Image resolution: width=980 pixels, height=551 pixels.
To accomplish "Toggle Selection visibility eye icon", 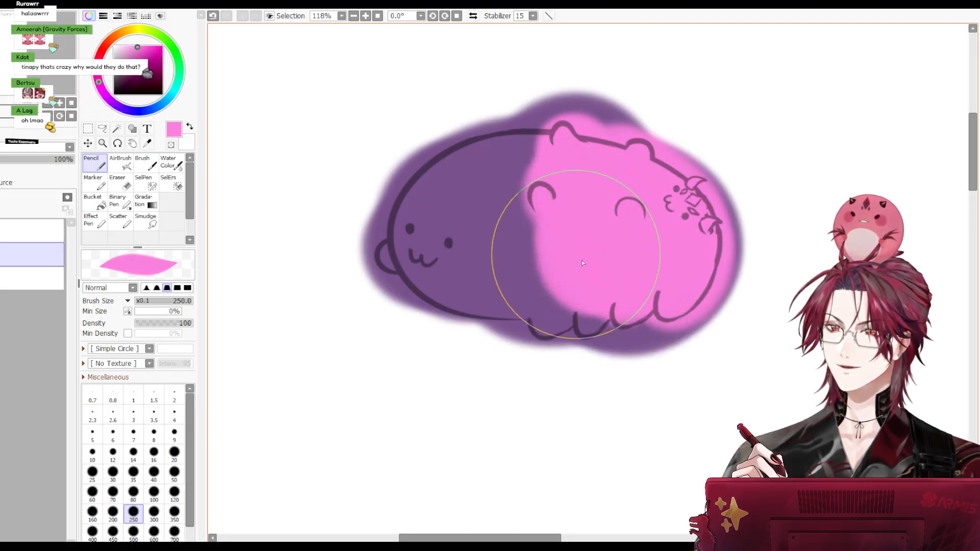I will pos(269,16).
